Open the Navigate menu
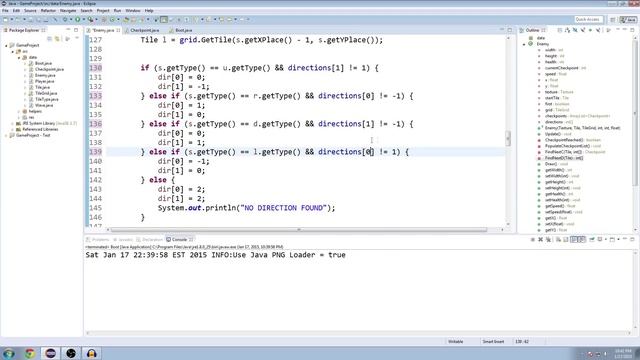The width and height of the screenshot is (640, 360). click(x=68, y=11)
